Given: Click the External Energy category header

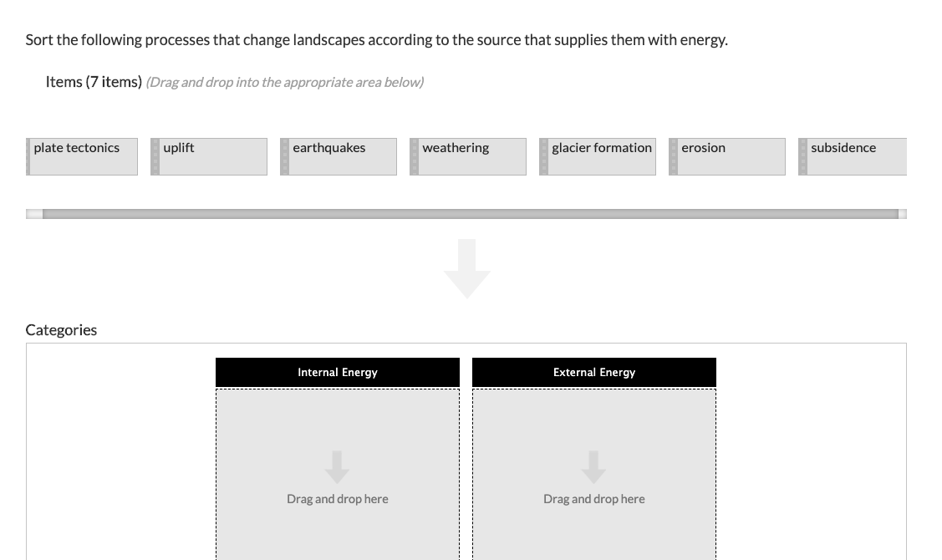Looking at the screenshot, I should point(593,372).
